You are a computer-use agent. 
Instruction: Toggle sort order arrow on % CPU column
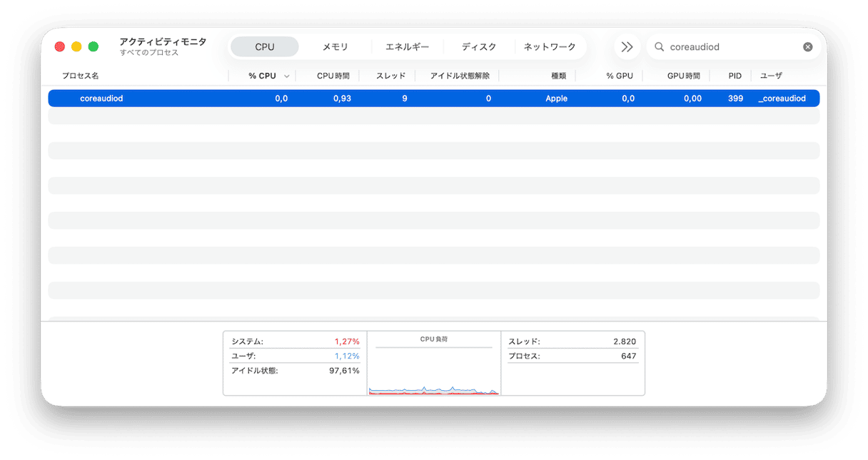[287, 76]
